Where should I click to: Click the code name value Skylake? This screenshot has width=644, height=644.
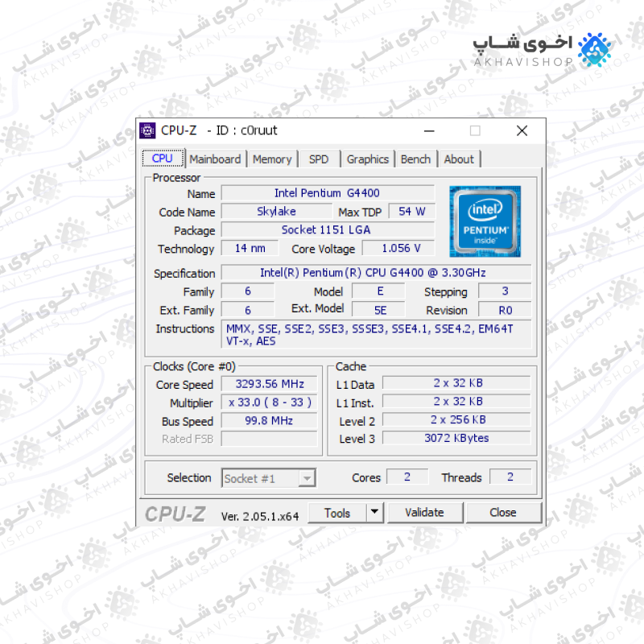(x=276, y=212)
